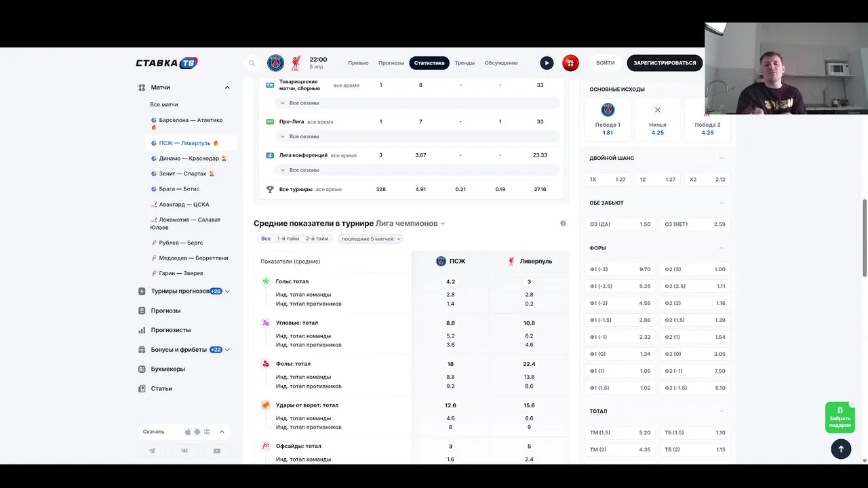The width and height of the screenshot is (868, 488).
Task: Click the Про-Лига tournament icon
Action: click(270, 121)
